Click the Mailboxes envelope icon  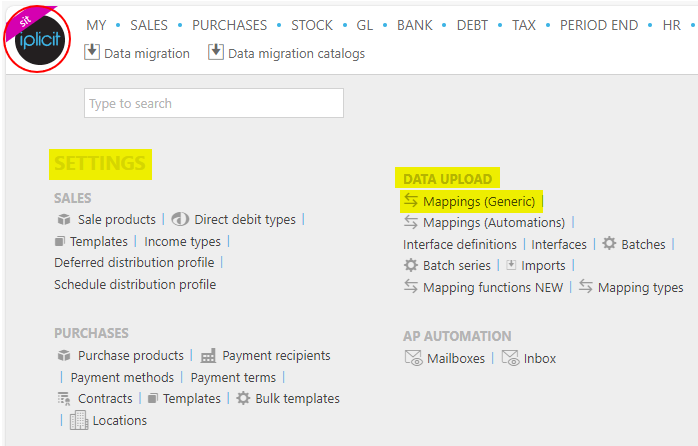(413, 358)
